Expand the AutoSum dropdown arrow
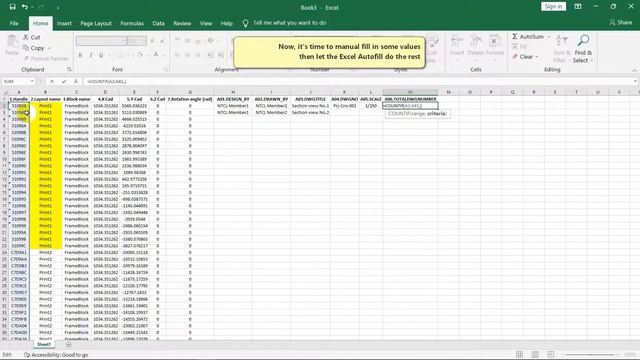Image resolution: width=640 pixels, height=360 pixels. pos(549,37)
